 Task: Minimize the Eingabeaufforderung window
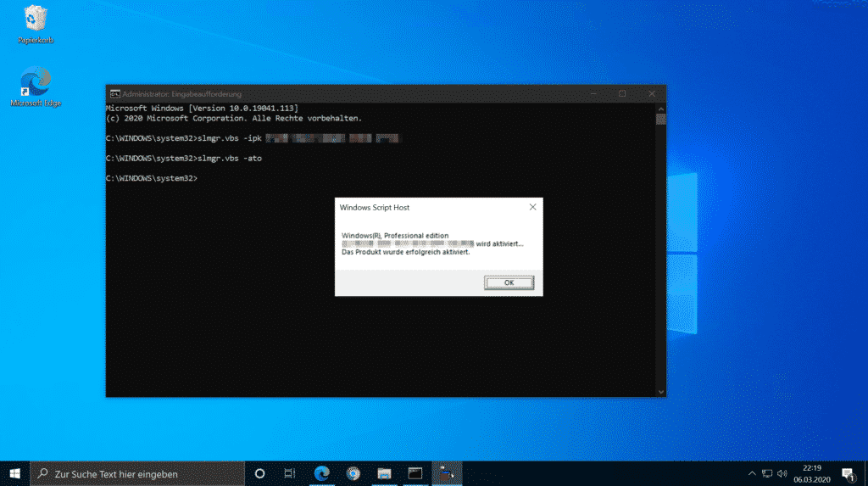[x=593, y=93]
